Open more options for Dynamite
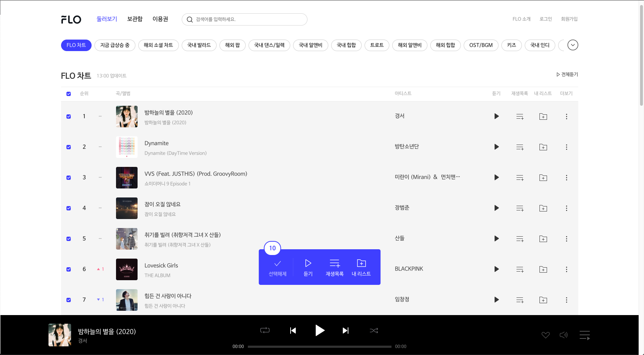Viewport: 644px width, 355px height. pyautogui.click(x=566, y=147)
